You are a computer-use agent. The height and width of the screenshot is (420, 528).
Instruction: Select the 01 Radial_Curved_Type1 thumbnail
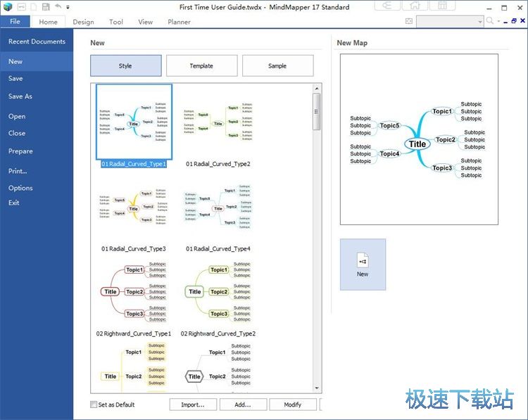pyautogui.click(x=134, y=122)
